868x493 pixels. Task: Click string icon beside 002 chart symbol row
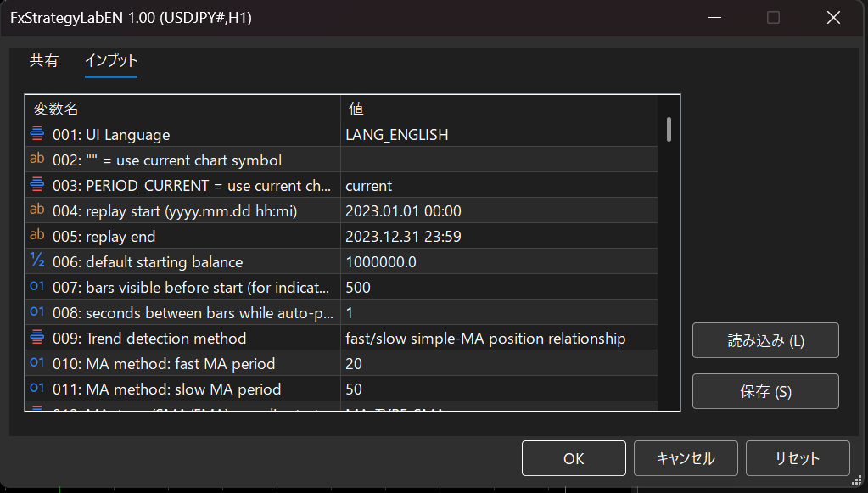37,159
